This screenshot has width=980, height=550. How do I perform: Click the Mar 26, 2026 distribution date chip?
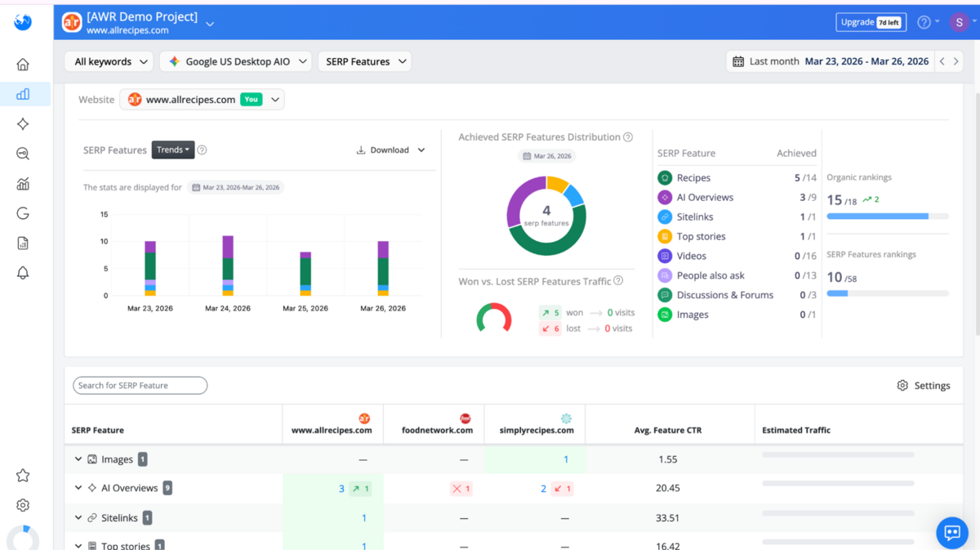pyautogui.click(x=546, y=156)
